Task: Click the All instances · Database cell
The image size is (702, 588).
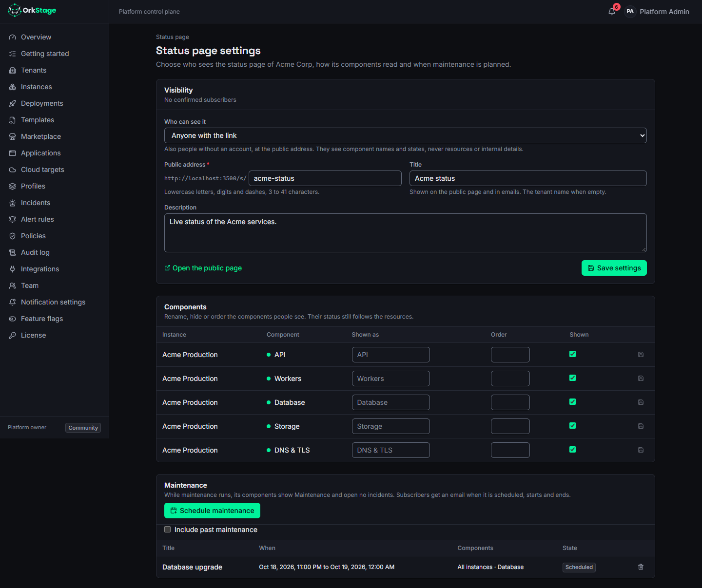Action: 490,567
